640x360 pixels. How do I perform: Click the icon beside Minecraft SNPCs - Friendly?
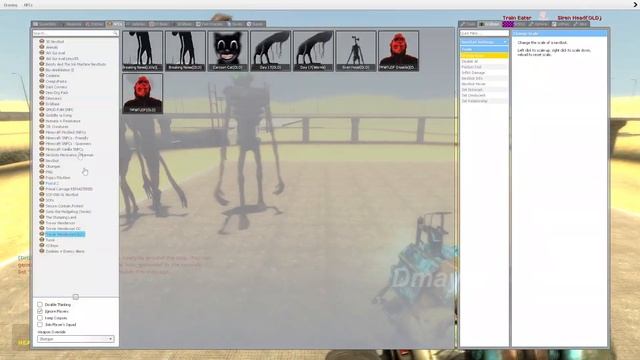point(42,138)
